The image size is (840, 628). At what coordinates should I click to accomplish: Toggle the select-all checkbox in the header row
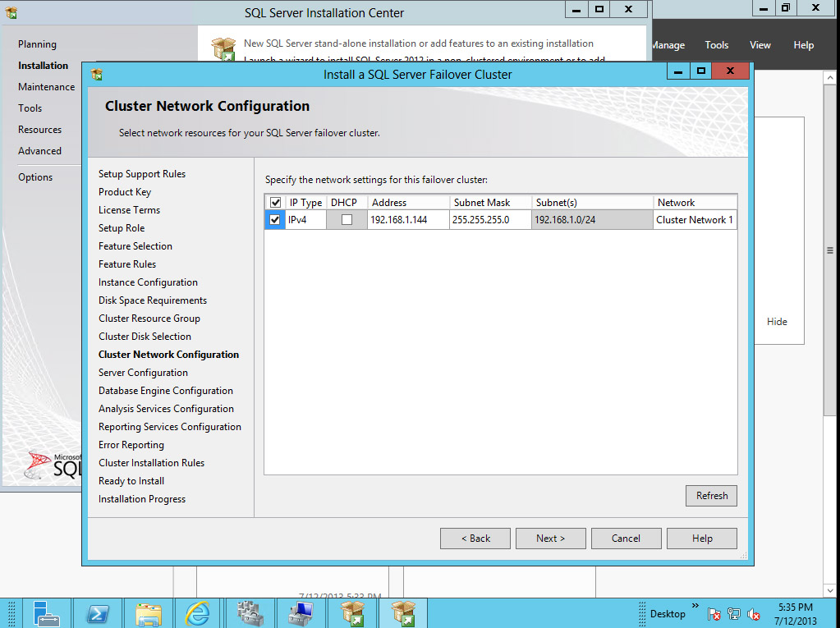tap(274, 201)
